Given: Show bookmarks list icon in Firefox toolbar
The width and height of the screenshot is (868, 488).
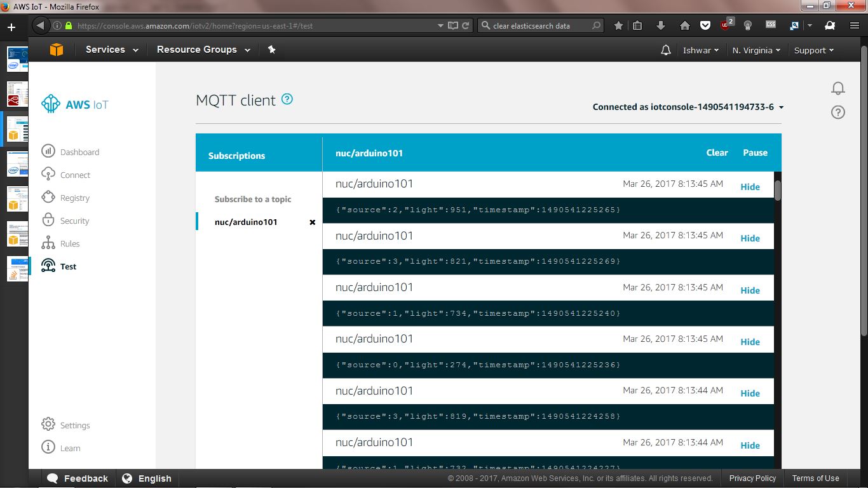Looking at the screenshot, I should 637,26.
